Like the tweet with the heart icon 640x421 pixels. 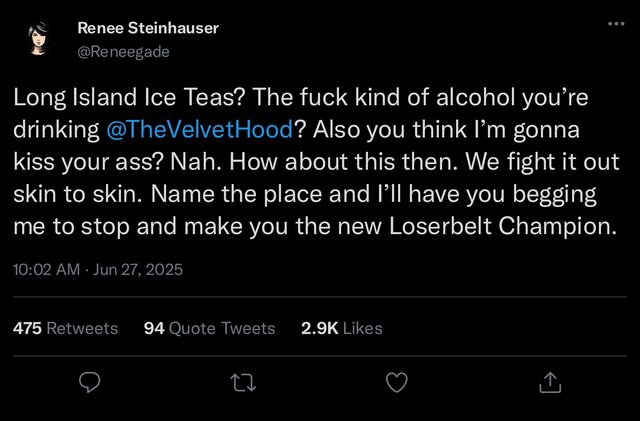396,381
